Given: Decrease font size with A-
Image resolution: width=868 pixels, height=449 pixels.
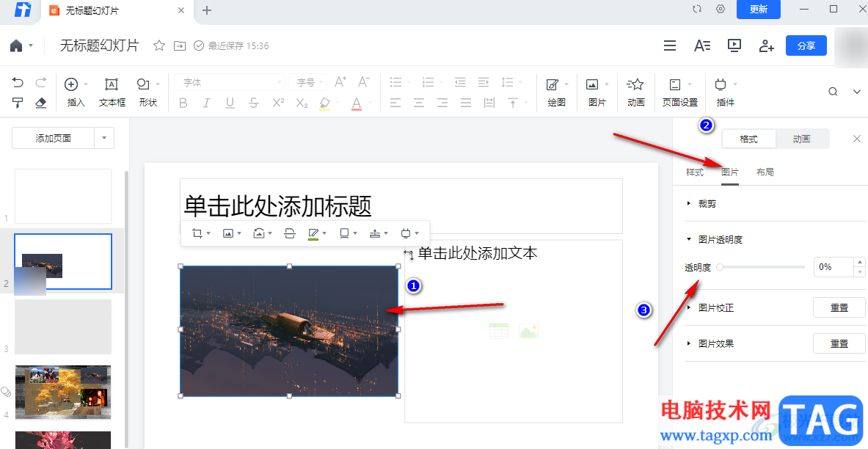Looking at the screenshot, I should pyautogui.click(x=363, y=82).
